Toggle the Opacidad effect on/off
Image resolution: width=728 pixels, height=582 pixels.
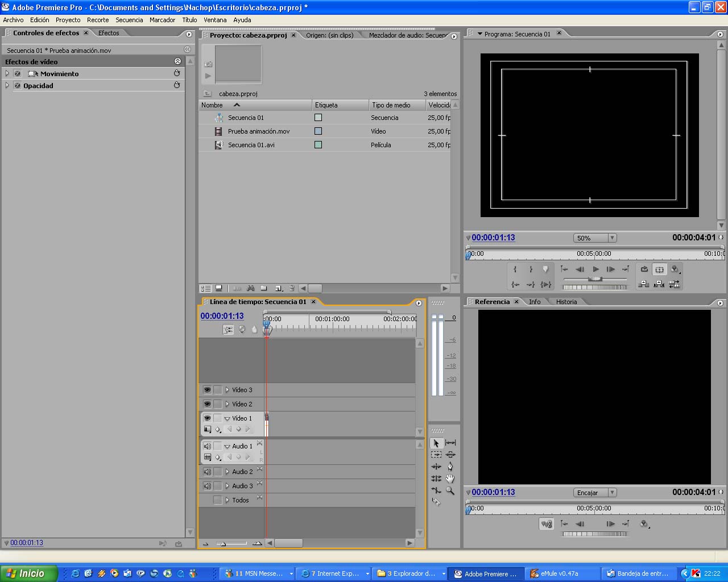(18, 86)
